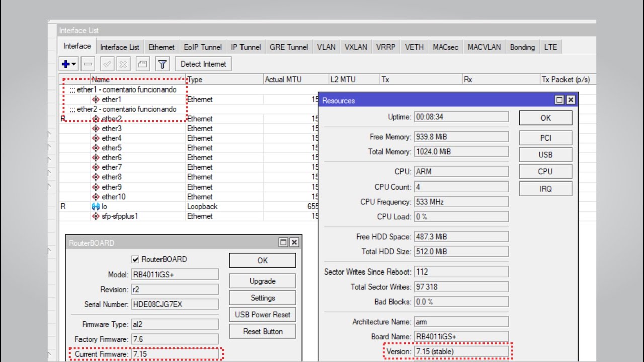Select the ether5 interface icon
Image resolution: width=644 pixels, height=362 pixels.
[96, 148]
